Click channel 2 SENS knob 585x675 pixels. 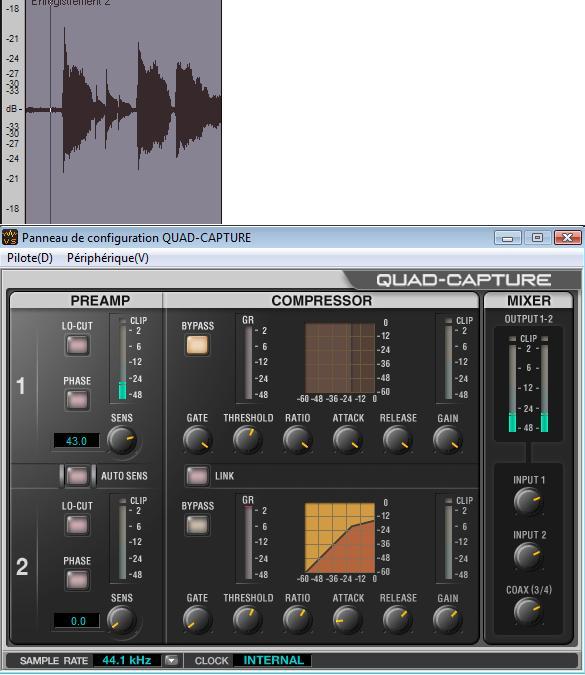[x=122, y=620]
